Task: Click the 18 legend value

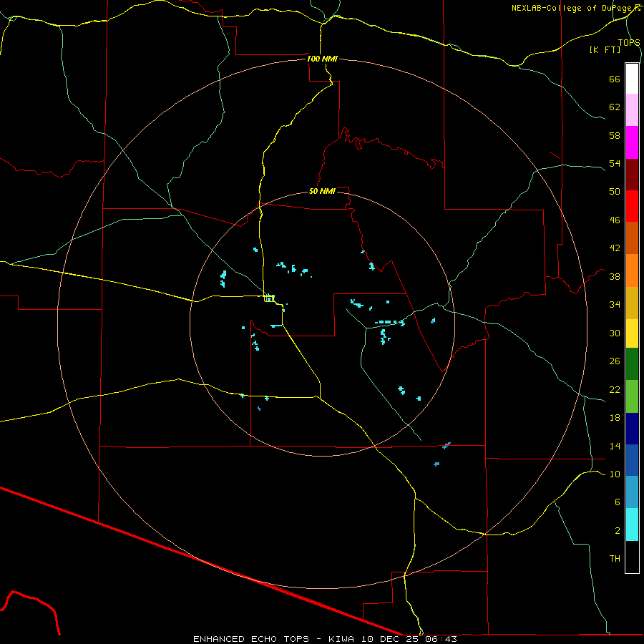Action: 615,418
